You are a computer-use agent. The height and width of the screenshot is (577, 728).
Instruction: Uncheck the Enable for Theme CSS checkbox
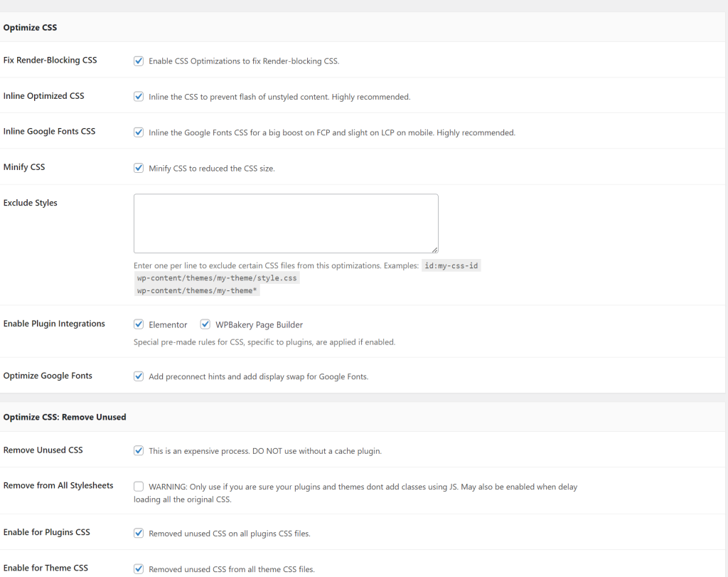coord(139,568)
